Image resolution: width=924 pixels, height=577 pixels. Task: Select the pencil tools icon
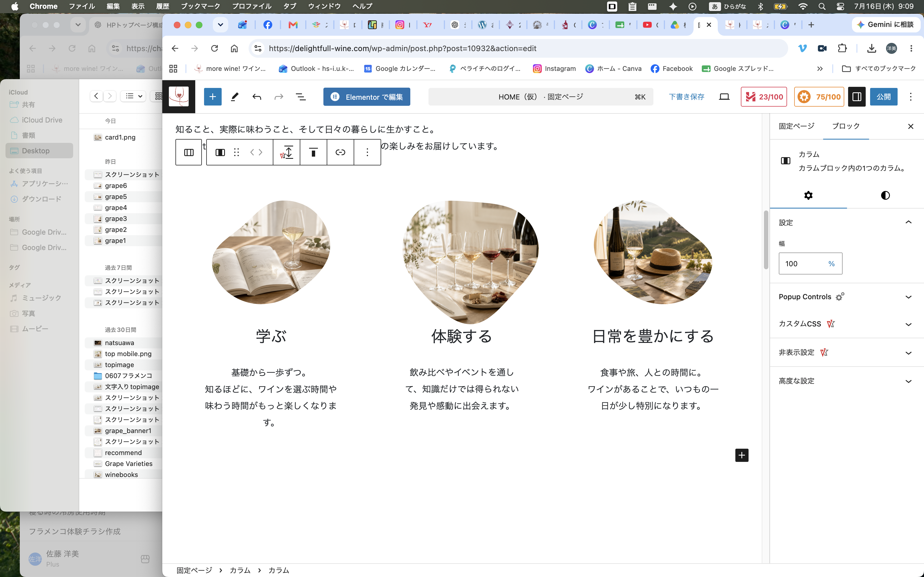pos(235,97)
